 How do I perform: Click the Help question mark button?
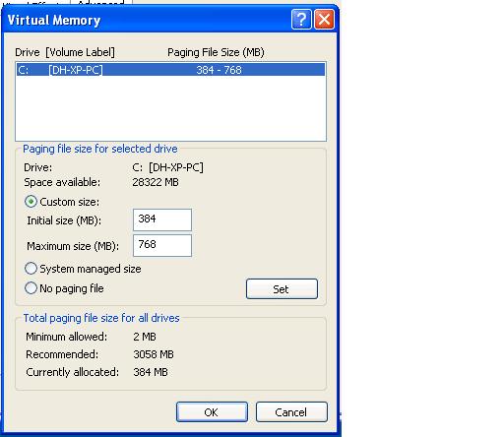(301, 20)
